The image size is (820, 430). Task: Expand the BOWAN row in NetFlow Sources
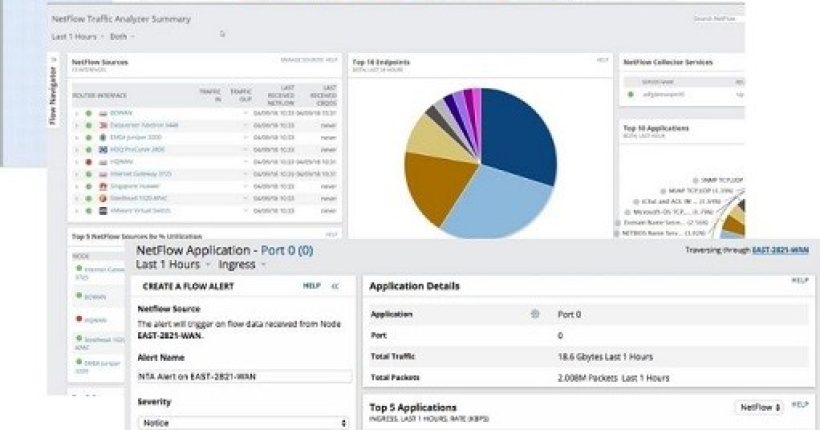(x=77, y=113)
